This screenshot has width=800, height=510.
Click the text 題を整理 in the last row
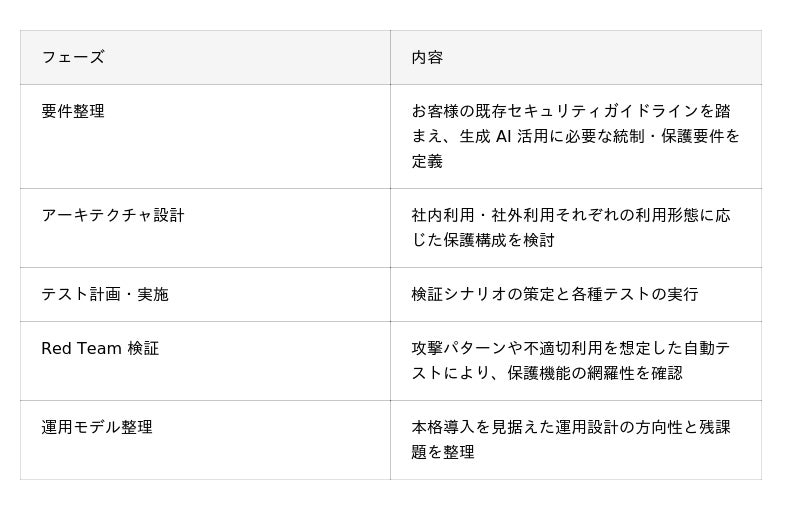click(443, 452)
